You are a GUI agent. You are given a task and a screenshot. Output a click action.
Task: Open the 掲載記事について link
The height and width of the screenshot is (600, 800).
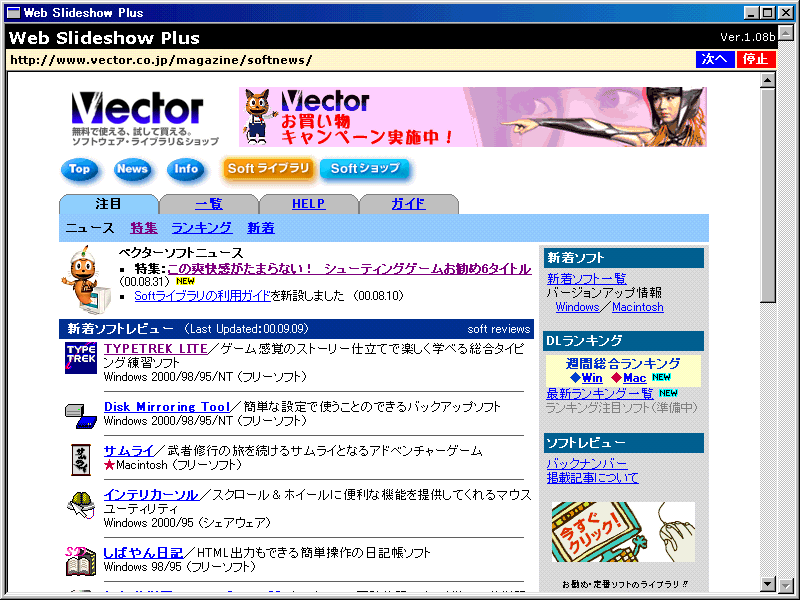[592, 478]
